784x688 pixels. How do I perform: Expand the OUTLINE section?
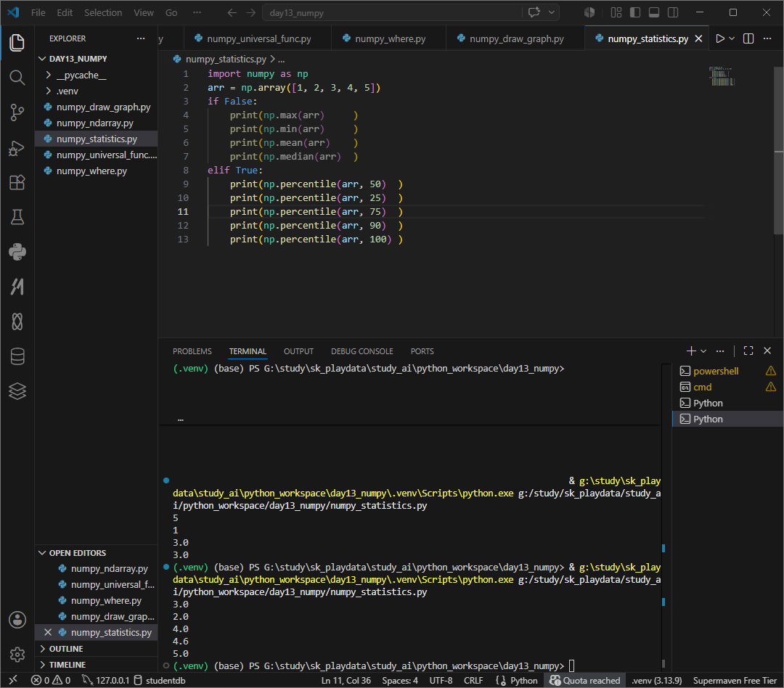point(96,649)
